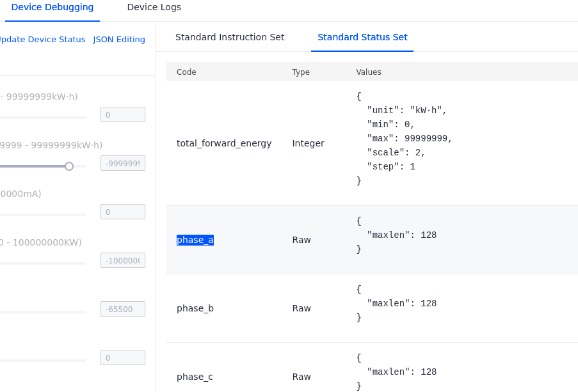Focus the input field showing -9999999
Screen dimensions: 578x392
(x=123, y=163)
